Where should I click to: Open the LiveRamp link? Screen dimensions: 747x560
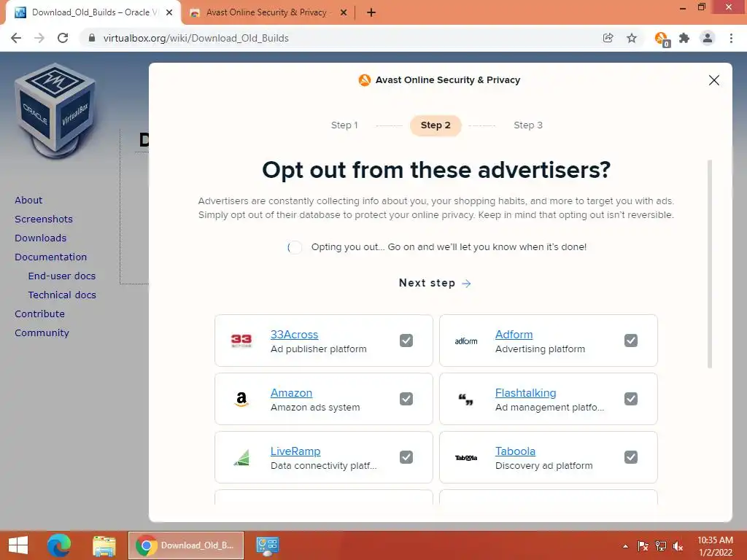(x=295, y=451)
